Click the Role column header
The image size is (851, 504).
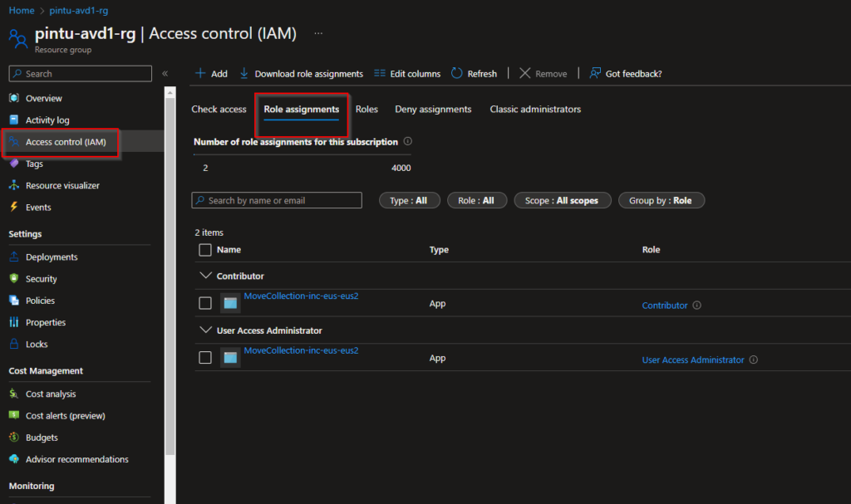point(651,250)
